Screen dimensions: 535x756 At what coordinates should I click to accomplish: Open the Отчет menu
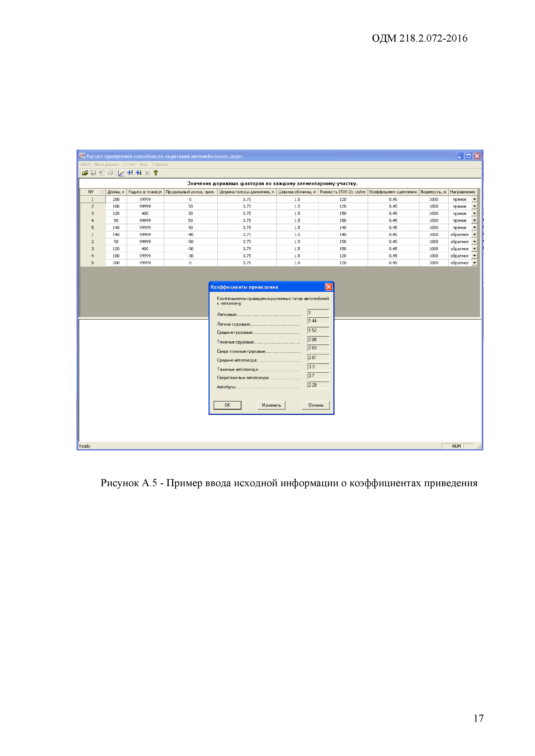pos(129,164)
